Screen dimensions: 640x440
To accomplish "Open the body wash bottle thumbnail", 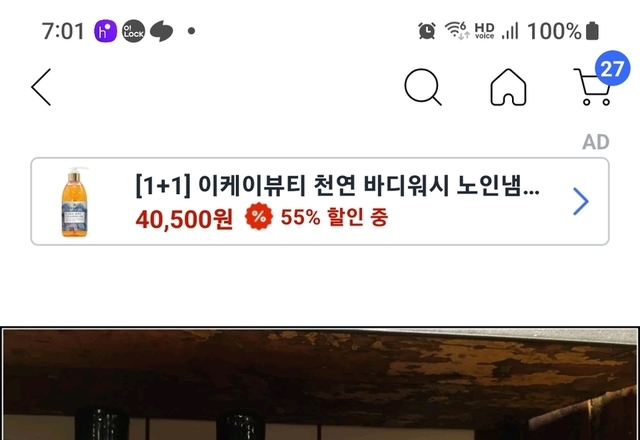I will (x=74, y=202).
